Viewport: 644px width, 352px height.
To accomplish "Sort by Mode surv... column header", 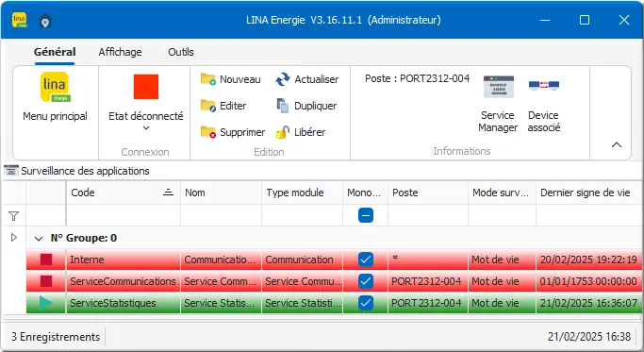I will click(502, 193).
